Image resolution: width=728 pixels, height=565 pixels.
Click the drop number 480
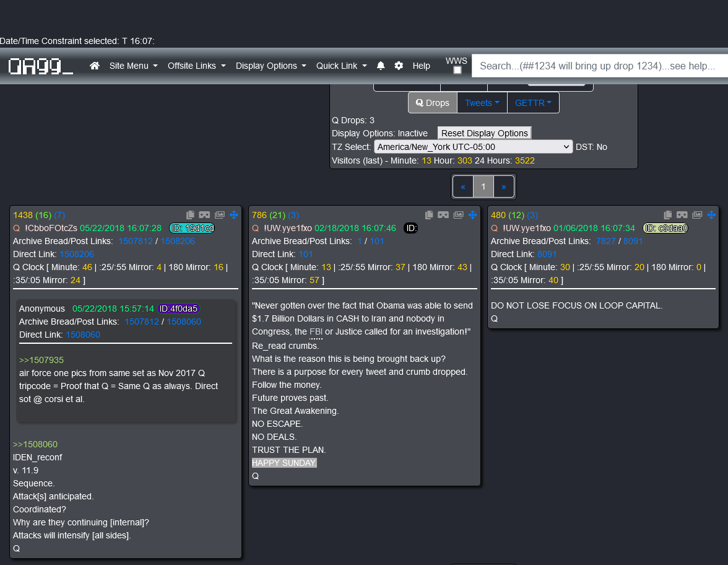point(498,215)
